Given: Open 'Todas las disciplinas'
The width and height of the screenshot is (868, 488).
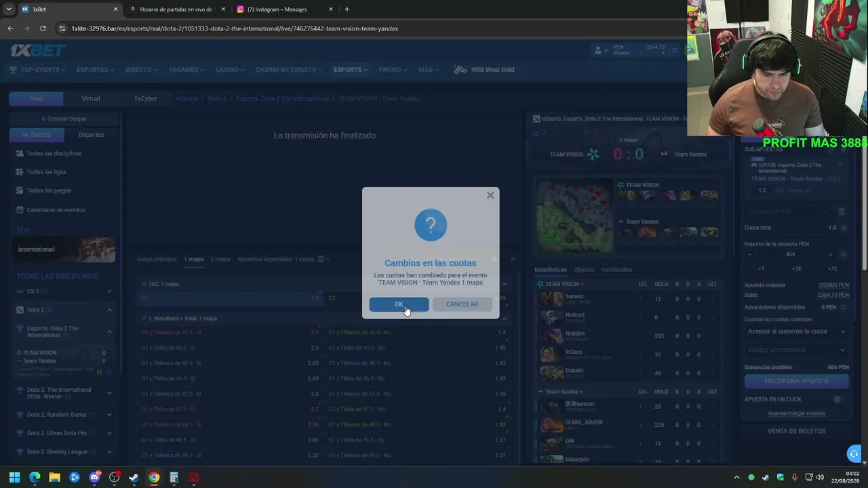Looking at the screenshot, I should tap(54, 153).
